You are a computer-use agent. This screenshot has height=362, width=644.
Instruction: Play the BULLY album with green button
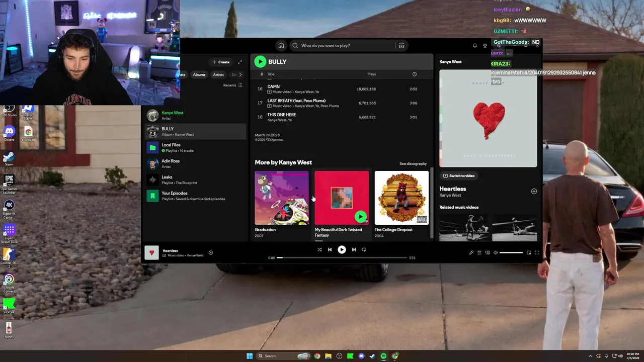[x=260, y=61]
